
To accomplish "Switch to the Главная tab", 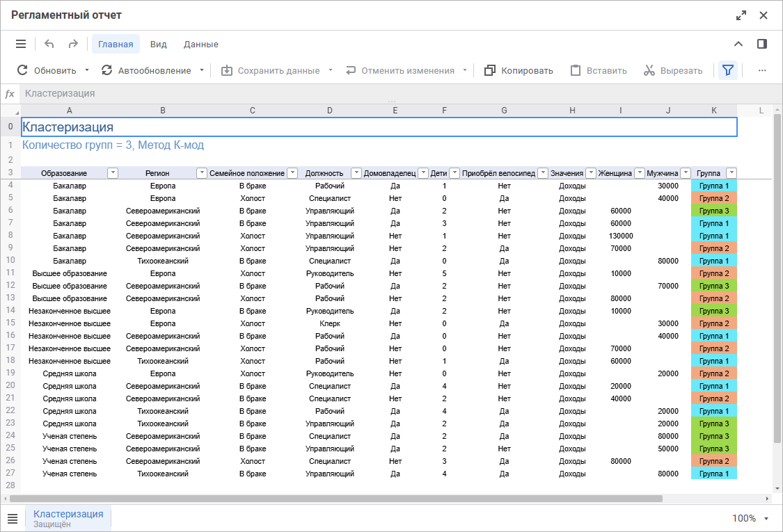I will pyautogui.click(x=116, y=44).
